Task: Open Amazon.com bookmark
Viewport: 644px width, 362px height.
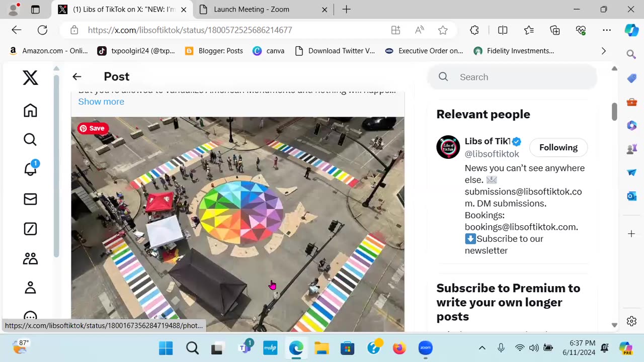Action: 48,51
